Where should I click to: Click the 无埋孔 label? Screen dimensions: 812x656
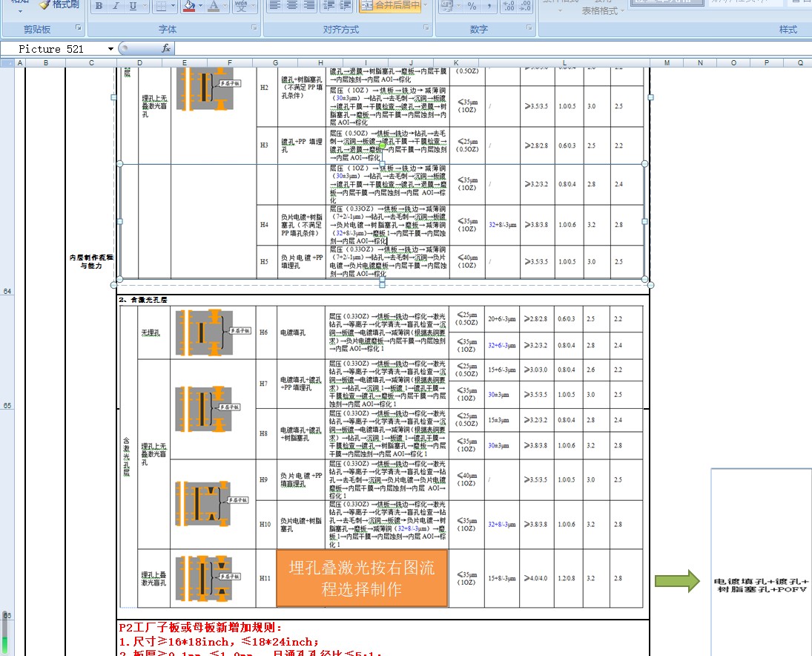(x=151, y=332)
